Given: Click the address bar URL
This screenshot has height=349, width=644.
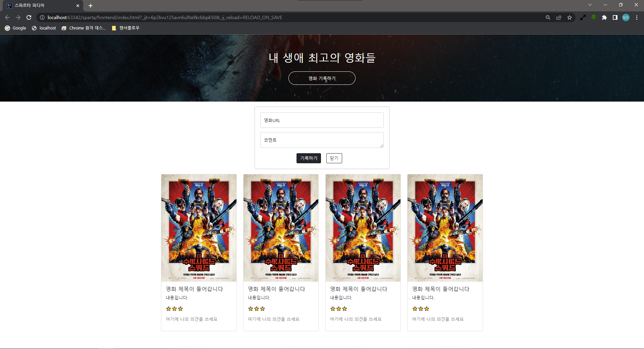Looking at the screenshot, I should 165,17.
